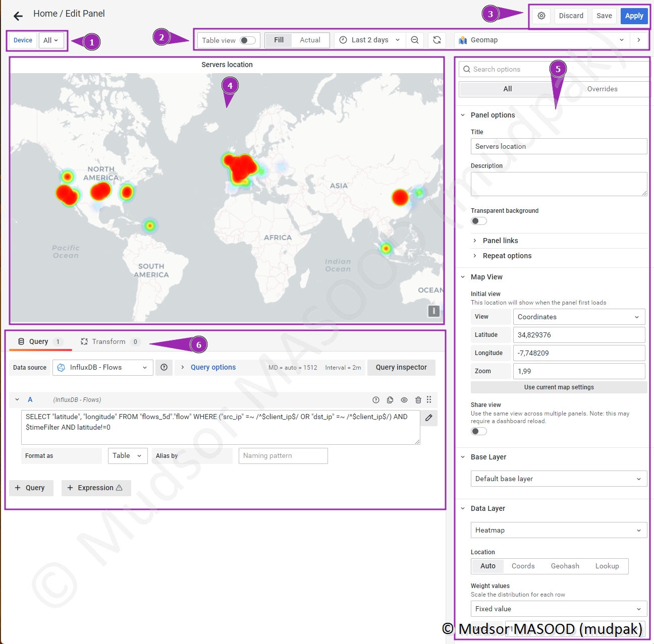Open data source help question-mark icon
This screenshot has height=644, width=654.
pyautogui.click(x=164, y=367)
